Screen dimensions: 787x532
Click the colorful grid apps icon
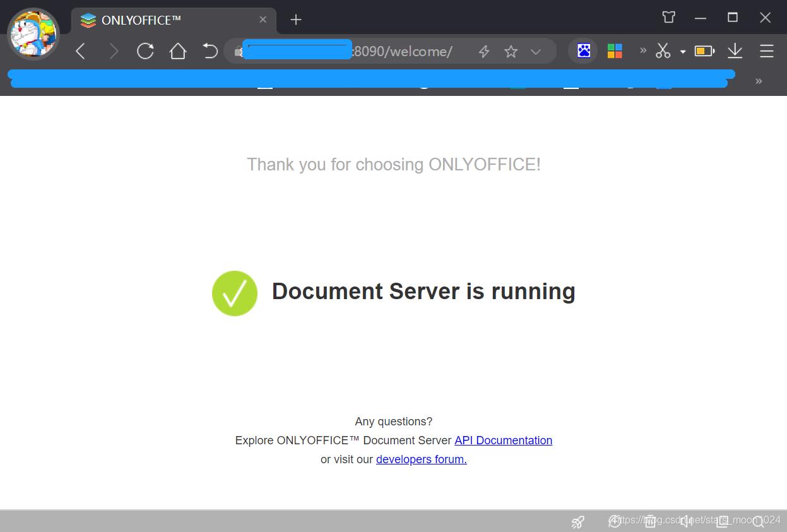[614, 50]
